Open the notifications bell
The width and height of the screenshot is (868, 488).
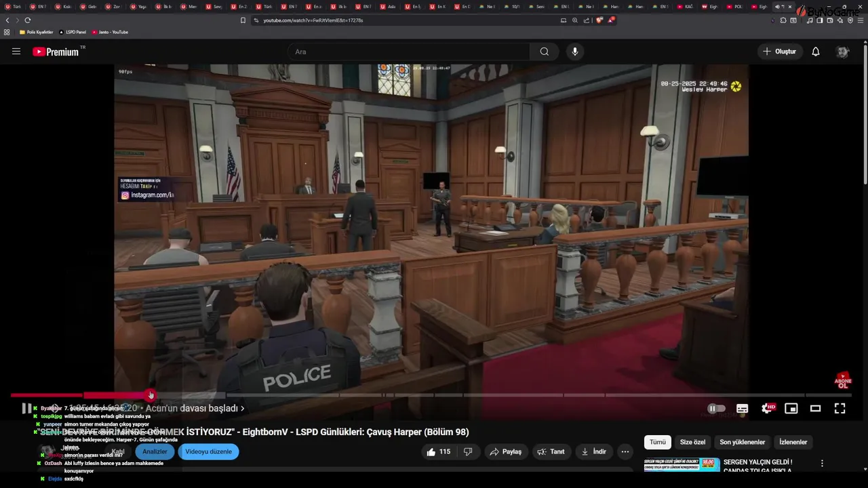click(x=816, y=52)
